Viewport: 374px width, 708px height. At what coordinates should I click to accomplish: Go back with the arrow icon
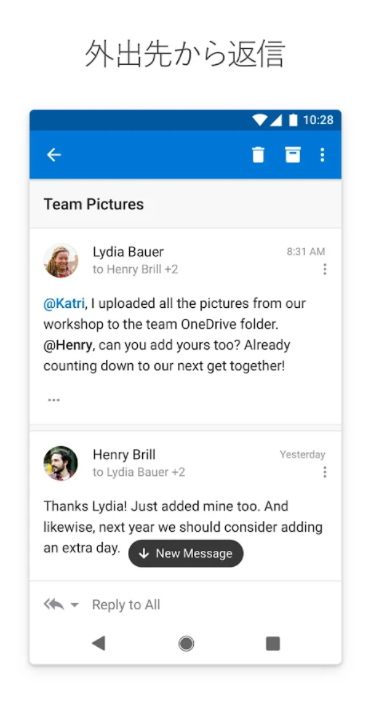[x=54, y=155]
